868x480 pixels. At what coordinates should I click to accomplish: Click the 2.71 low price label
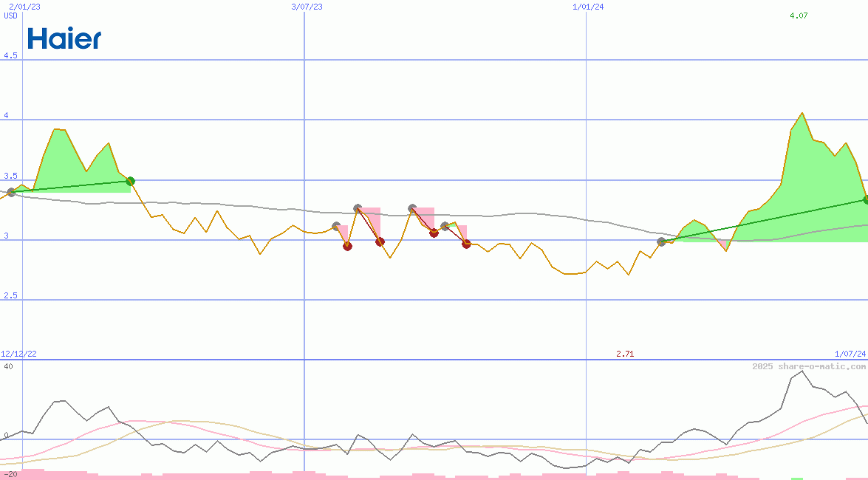click(625, 354)
